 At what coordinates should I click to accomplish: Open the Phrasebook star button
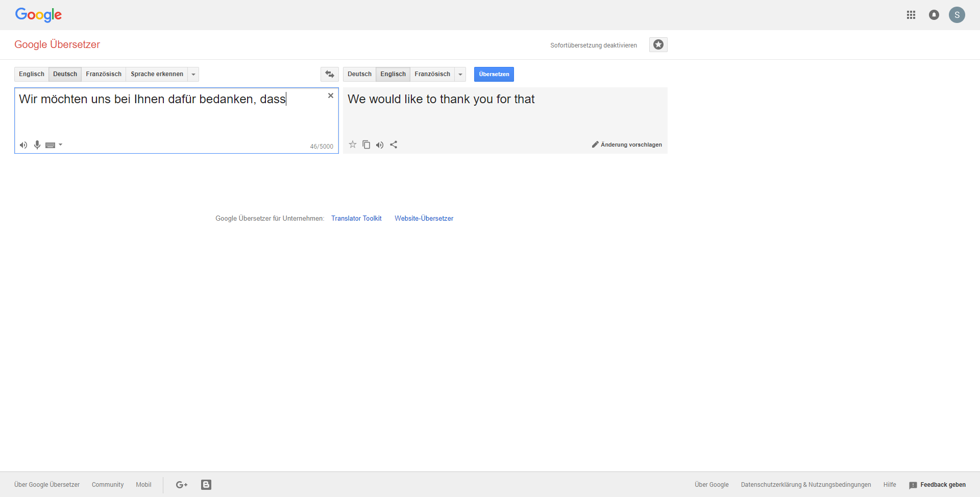click(658, 45)
